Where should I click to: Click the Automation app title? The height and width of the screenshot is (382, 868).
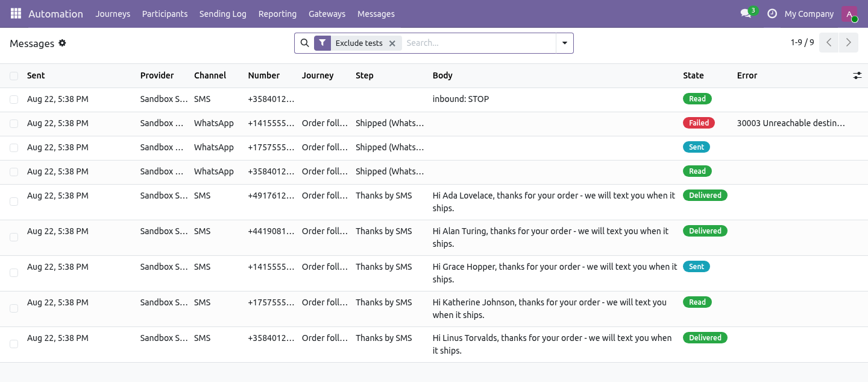55,14
